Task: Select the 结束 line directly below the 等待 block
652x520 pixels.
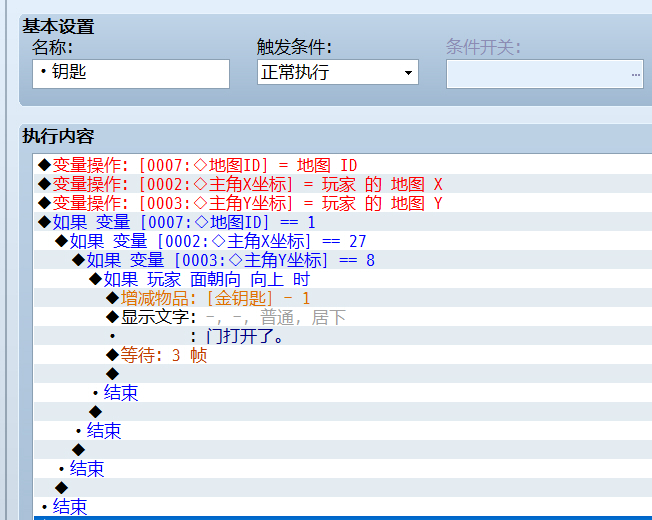Action: point(343,393)
